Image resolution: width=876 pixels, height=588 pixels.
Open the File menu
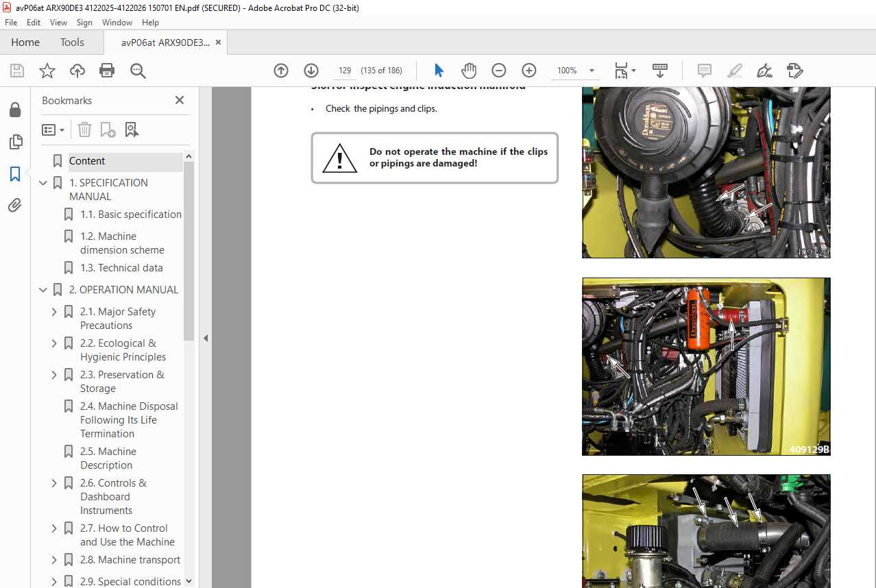coord(11,23)
